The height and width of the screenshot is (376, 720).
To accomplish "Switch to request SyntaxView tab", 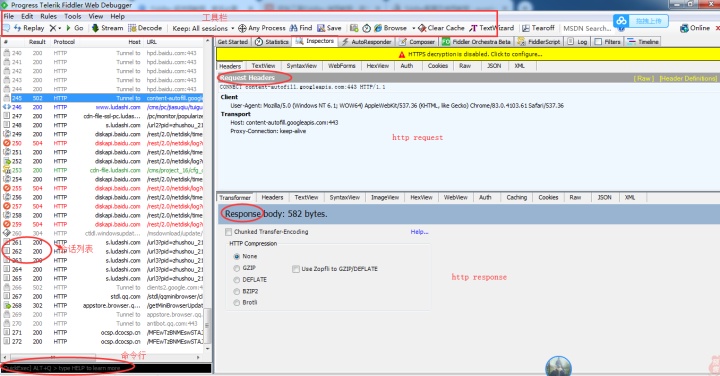I will (302, 66).
